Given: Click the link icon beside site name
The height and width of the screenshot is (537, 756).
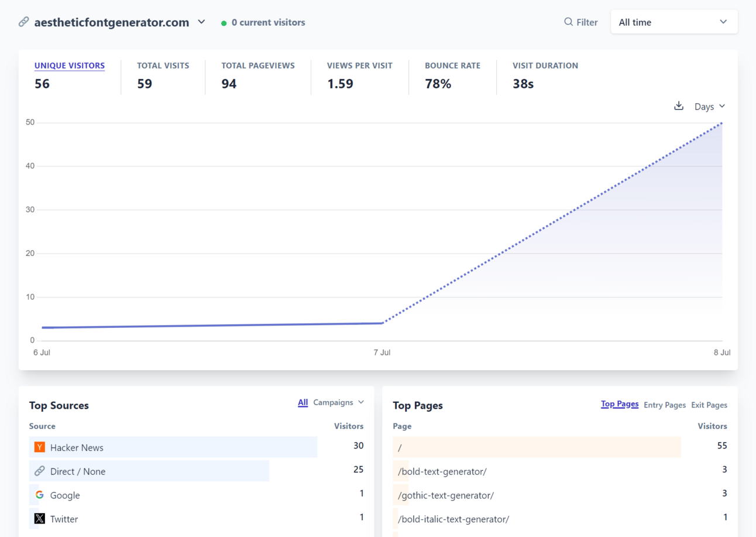Looking at the screenshot, I should pyautogui.click(x=23, y=22).
